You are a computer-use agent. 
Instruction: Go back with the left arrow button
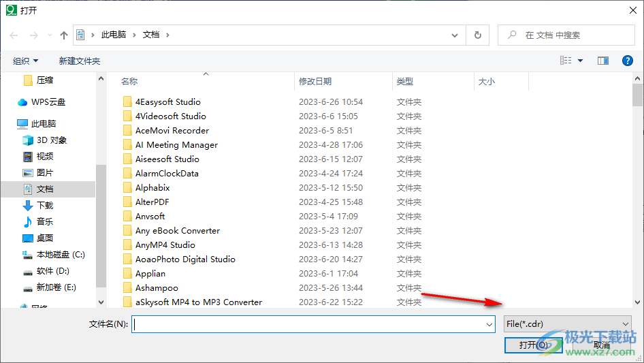pyautogui.click(x=14, y=35)
